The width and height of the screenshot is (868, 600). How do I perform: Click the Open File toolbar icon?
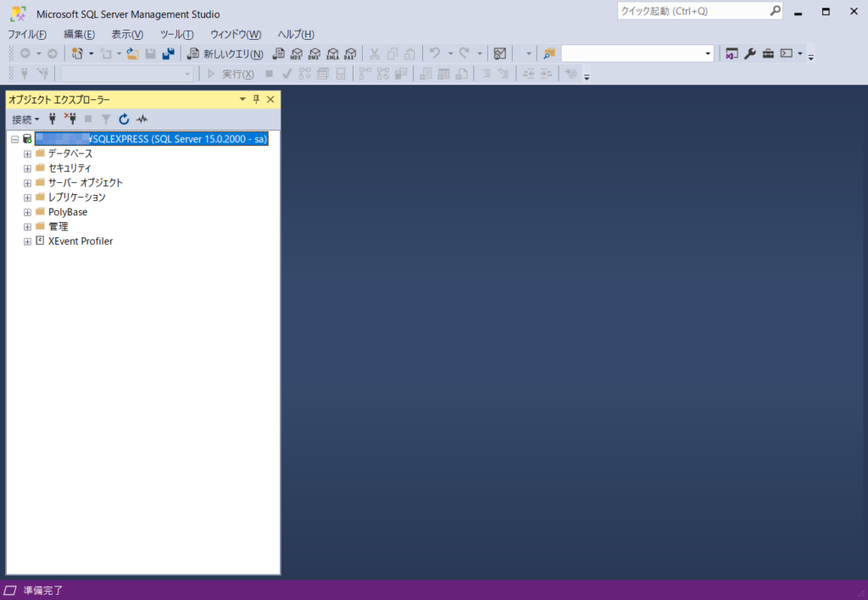(x=132, y=53)
